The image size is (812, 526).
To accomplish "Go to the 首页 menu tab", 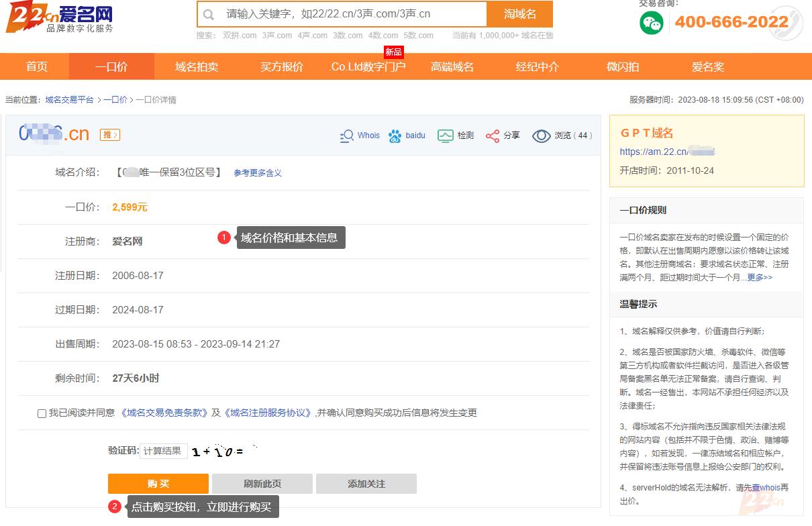I will 37,66.
